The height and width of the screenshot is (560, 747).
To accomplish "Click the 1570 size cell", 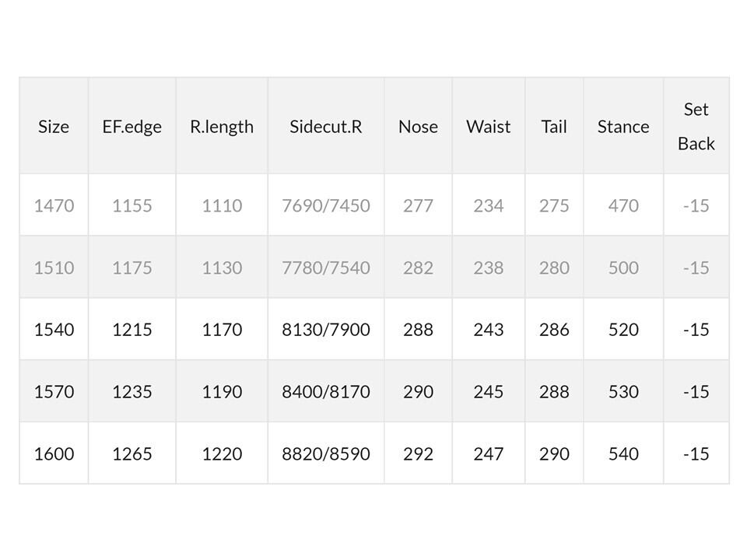I will pyautogui.click(x=54, y=391).
